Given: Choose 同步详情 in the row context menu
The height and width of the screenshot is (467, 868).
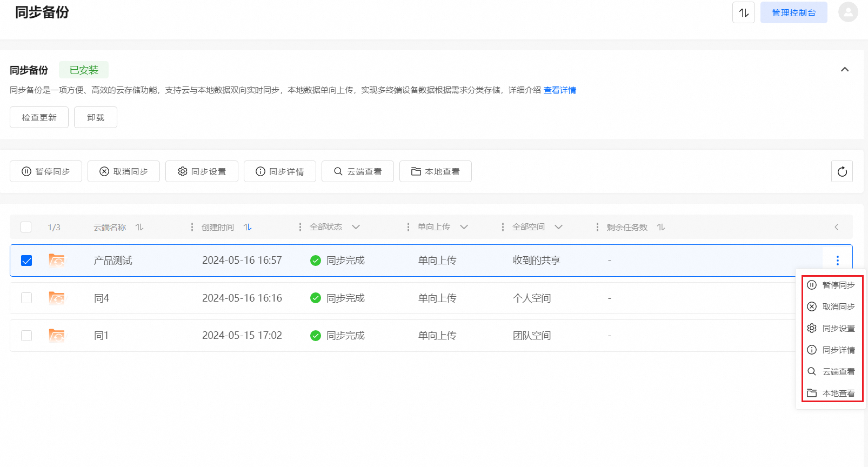Looking at the screenshot, I should 831,350.
